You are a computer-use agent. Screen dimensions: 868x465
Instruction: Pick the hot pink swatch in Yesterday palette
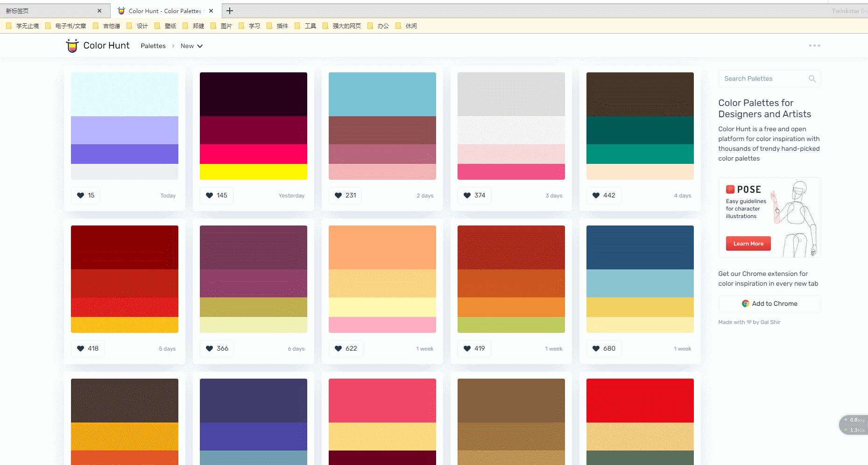pyautogui.click(x=254, y=154)
